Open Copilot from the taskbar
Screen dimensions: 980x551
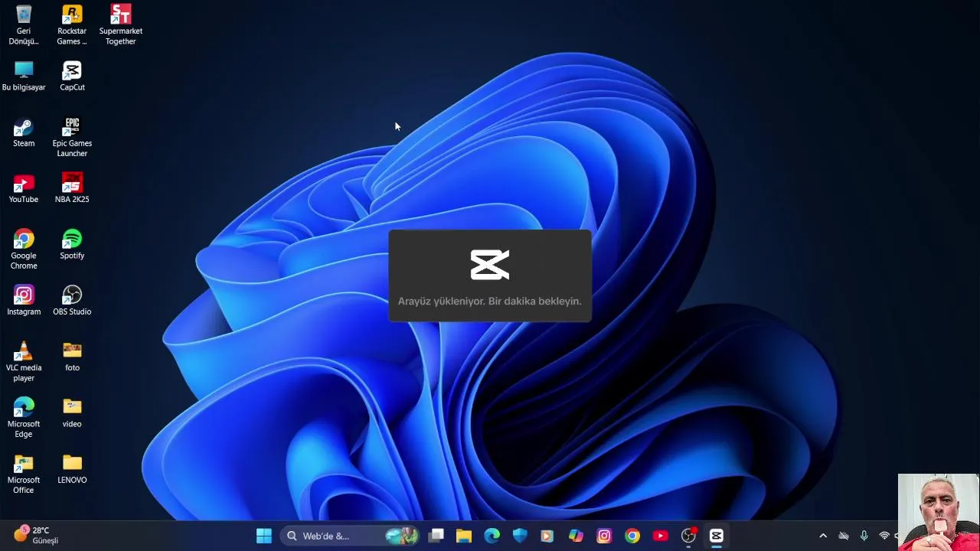(576, 536)
